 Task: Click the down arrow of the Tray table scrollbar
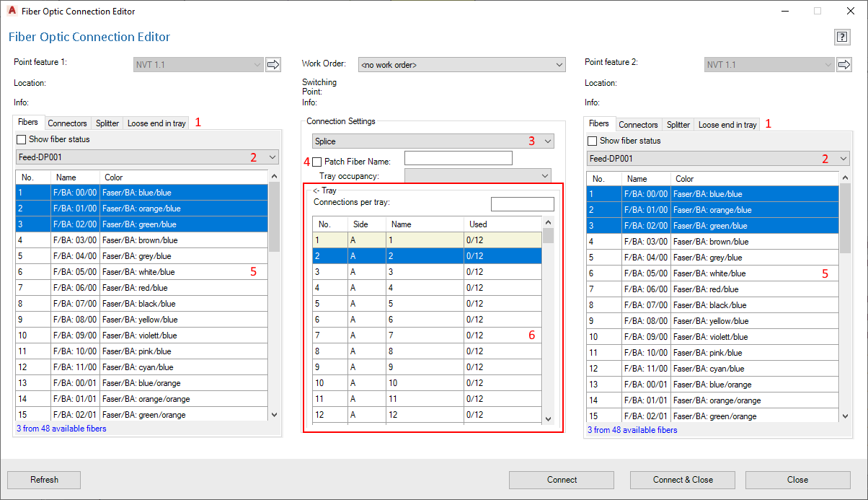[x=548, y=418]
